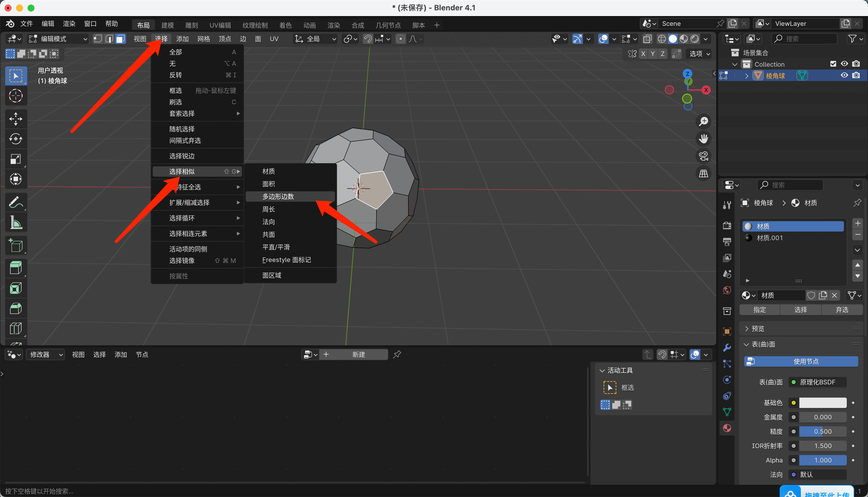The width and height of the screenshot is (868, 497).
Task: Uncheck the Collection exclude checkbox
Action: point(833,64)
